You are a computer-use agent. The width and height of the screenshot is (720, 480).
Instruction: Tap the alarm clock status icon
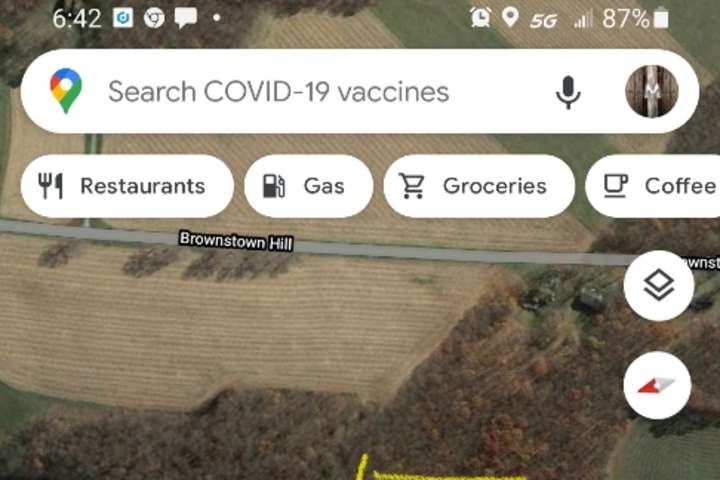tap(480, 18)
